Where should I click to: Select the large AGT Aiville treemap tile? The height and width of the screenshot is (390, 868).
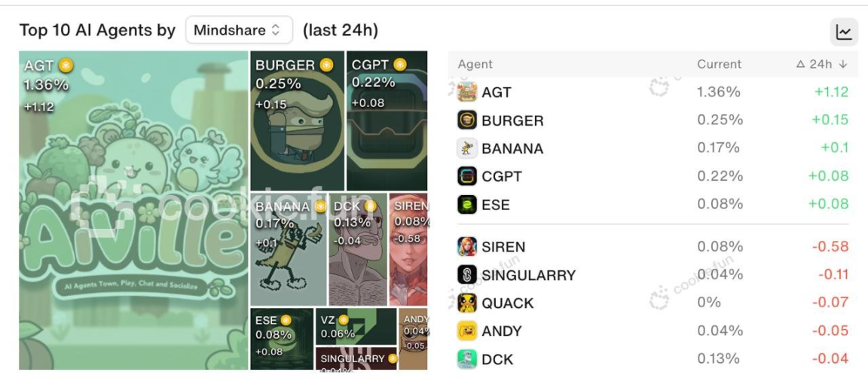click(133, 210)
